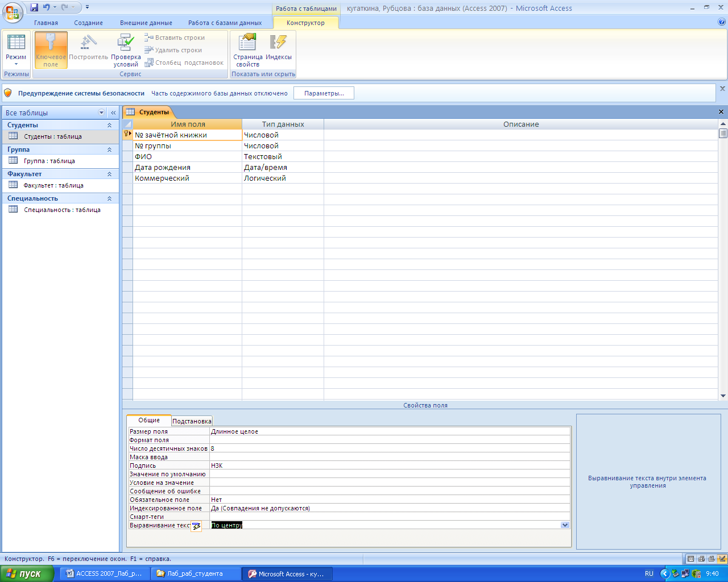Viewport: 728px width, 582px height.
Task: Switch to PivotTable view from status bar
Action: (701, 559)
